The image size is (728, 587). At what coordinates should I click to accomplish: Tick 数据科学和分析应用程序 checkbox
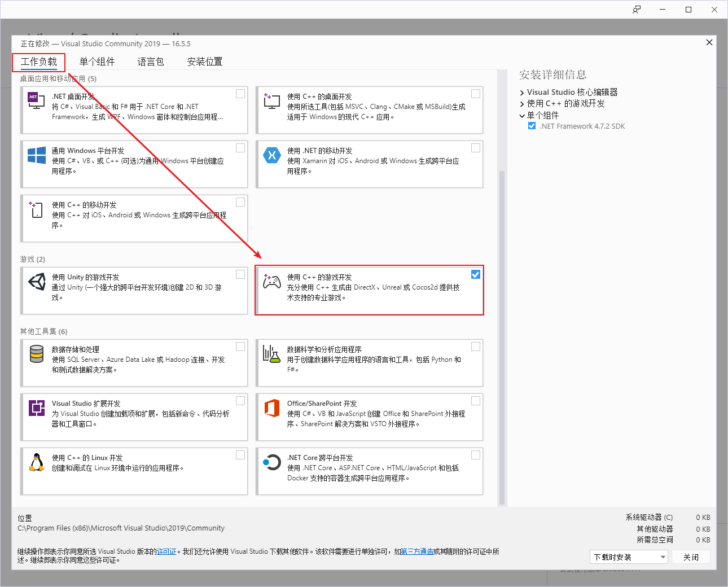pyautogui.click(x=476, y=347)
